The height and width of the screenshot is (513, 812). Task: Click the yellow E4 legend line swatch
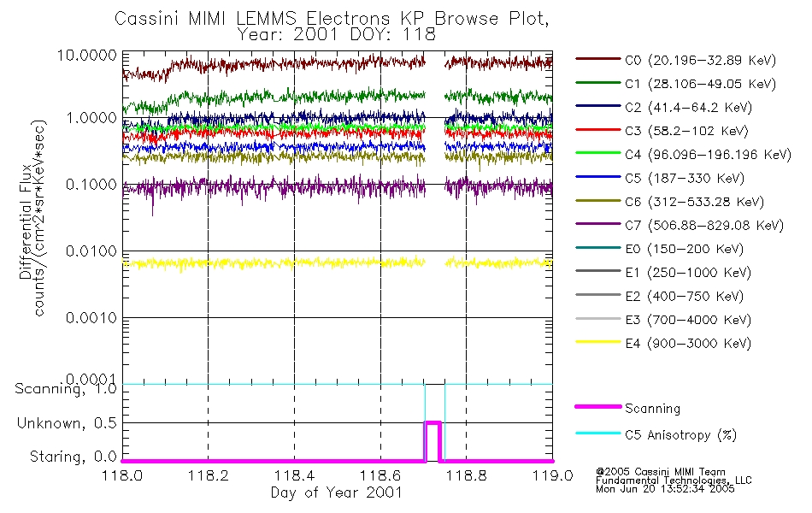pyautogui.click(x=597, y=341)
